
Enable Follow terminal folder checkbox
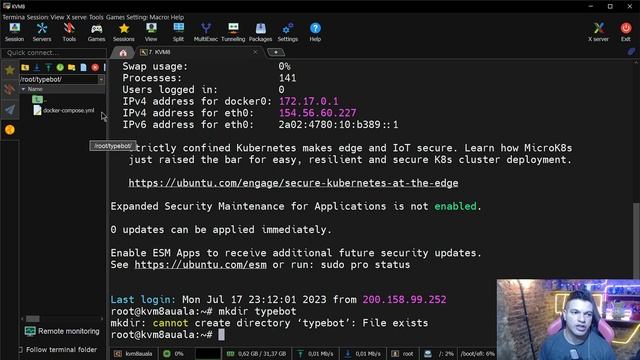point(20,349)
